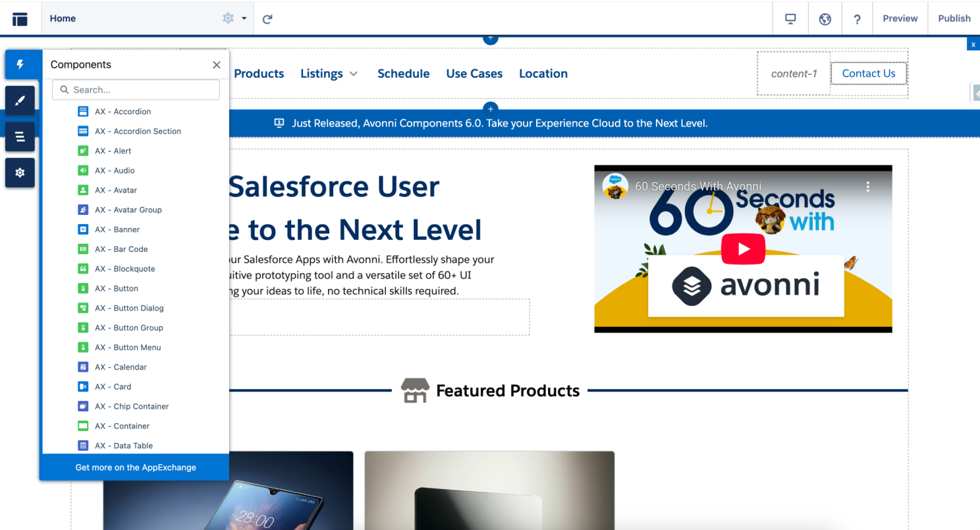Click the Preview button

pyautogui.click(x=900, y=18)
